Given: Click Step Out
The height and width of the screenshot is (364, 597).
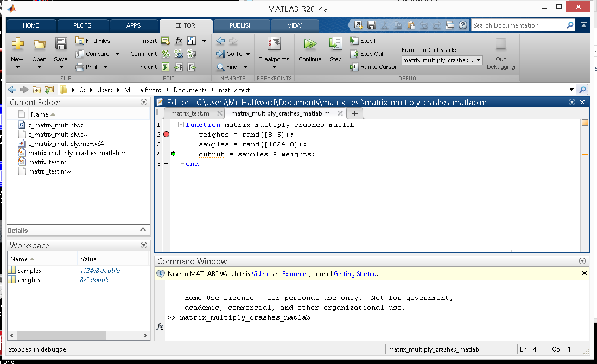Looking at the screenshot, I should [x=367, y=54].
